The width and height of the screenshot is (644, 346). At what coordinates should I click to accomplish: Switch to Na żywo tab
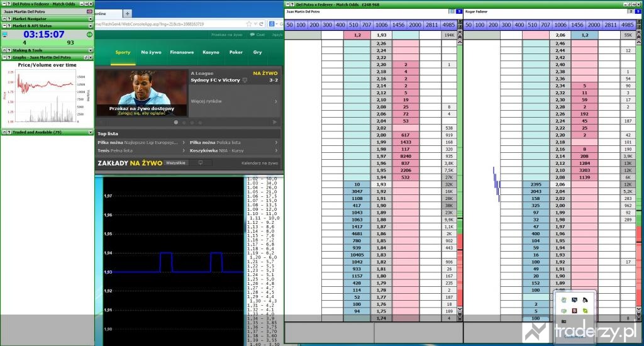151,52
